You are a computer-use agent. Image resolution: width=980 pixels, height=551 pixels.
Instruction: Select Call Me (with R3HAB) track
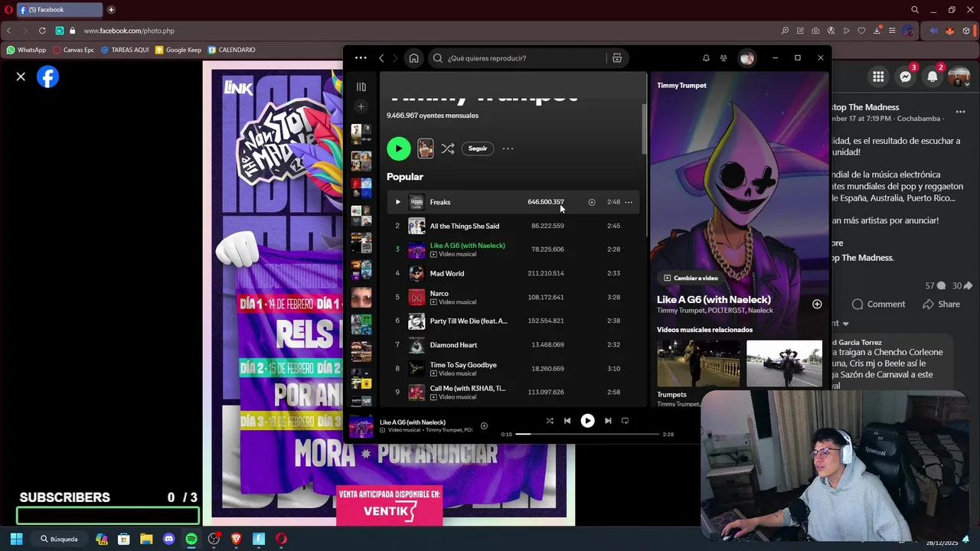[467, 388]
